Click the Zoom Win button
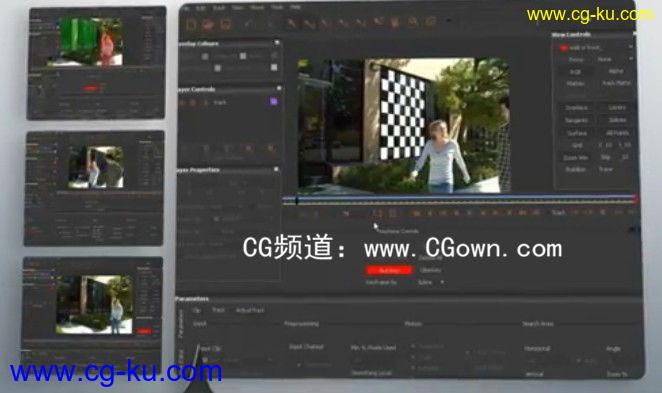This screenshot has width=662, height=393. click(575, 157)
